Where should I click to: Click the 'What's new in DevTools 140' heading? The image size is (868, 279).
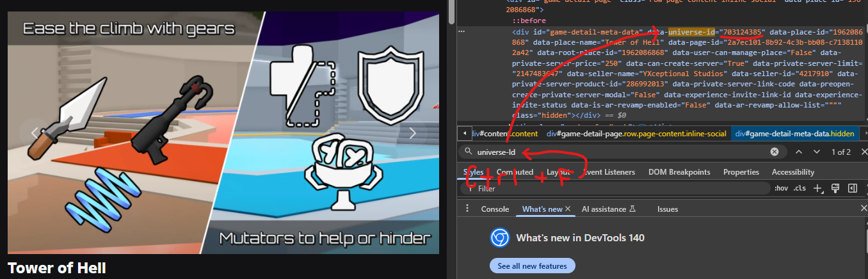tap(581, 238)
